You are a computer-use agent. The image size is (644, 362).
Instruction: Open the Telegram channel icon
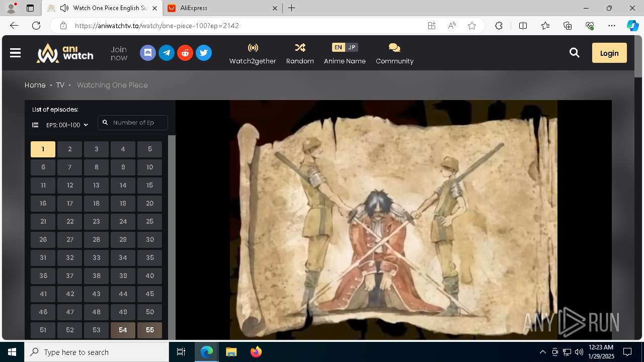[167, 53]
